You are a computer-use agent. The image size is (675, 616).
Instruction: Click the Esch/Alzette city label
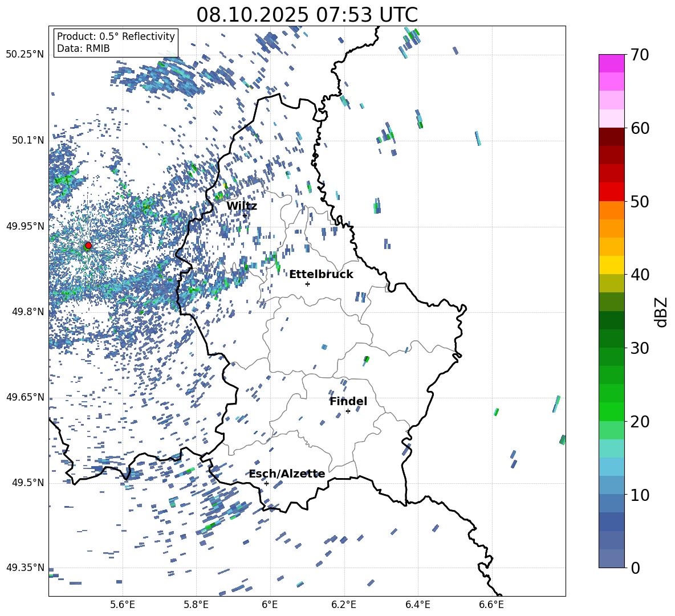pos(287,474)
